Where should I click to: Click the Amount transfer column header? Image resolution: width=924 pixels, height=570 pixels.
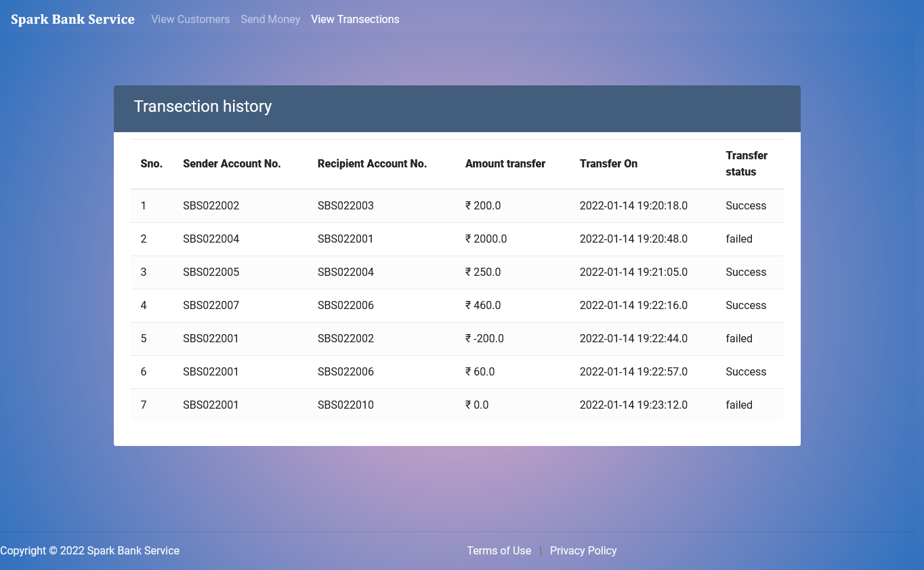pyautogui.click(x=505, y=163)
